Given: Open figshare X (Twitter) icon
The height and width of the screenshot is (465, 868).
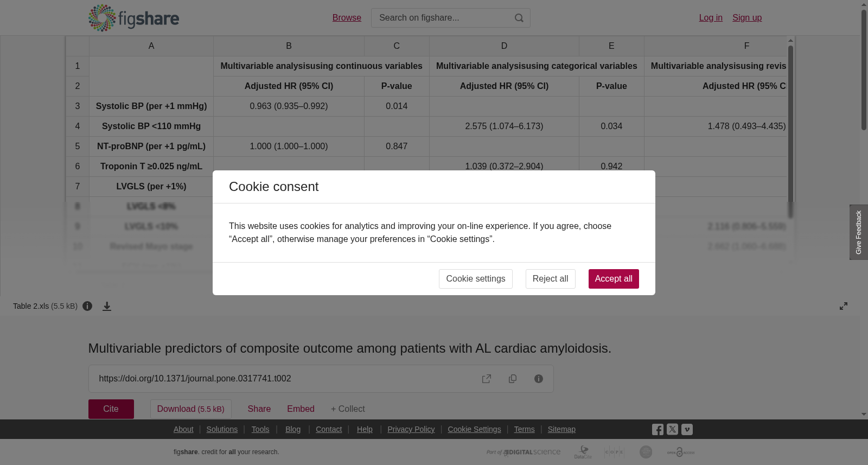Looking at the screenshot, I should point(672,429).
